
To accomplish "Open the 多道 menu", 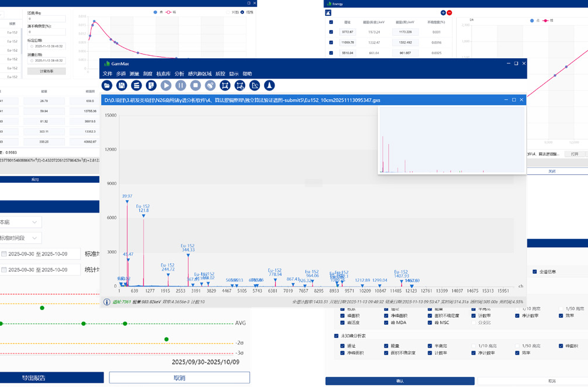I will [121, 74].
